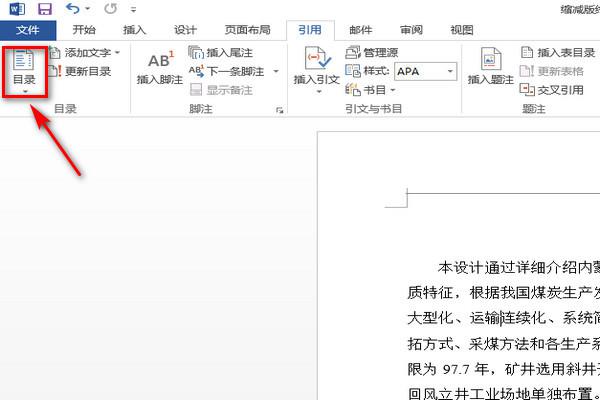Image resolution: width=600 pixels, height=400 pixels.
Task: Switch to the 插入 Insert tab
Action: click(135, 30)
